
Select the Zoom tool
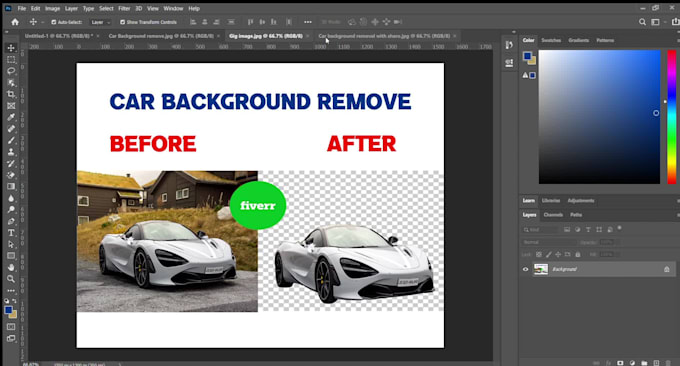pos(11,279)
